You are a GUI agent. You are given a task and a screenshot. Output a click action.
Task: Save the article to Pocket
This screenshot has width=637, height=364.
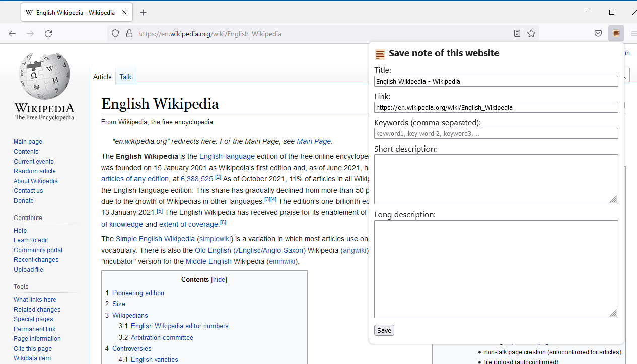tap(598, 33)
